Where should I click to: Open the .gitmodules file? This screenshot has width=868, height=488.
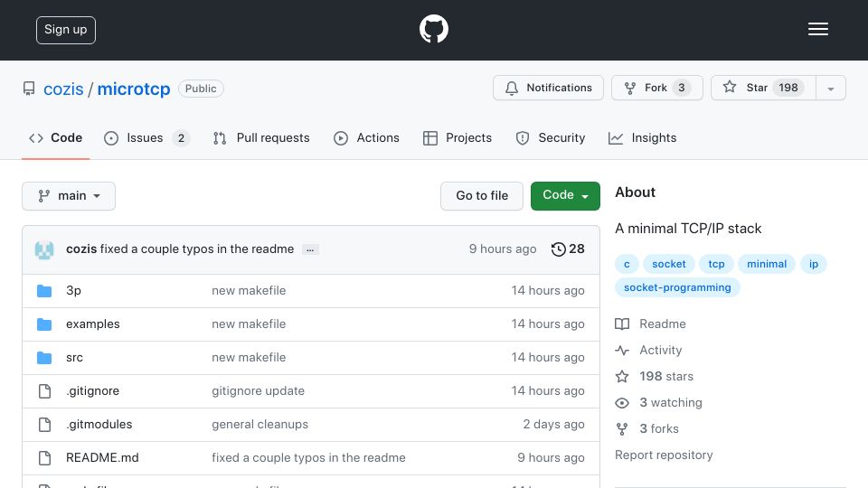[99, 425]
